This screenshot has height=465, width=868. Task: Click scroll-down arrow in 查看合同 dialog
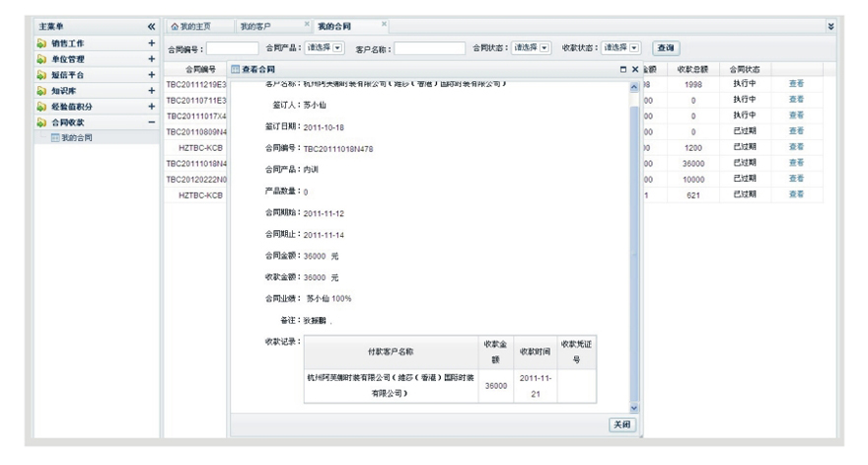click(634, 408)
